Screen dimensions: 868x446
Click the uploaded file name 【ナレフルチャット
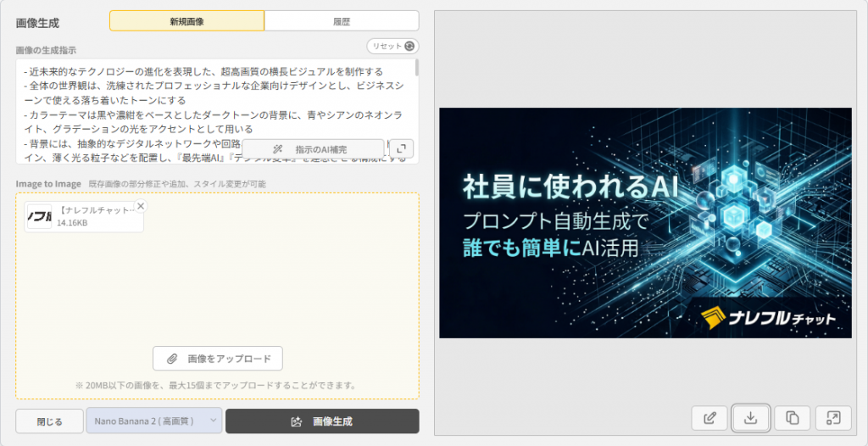coord(95,209)
